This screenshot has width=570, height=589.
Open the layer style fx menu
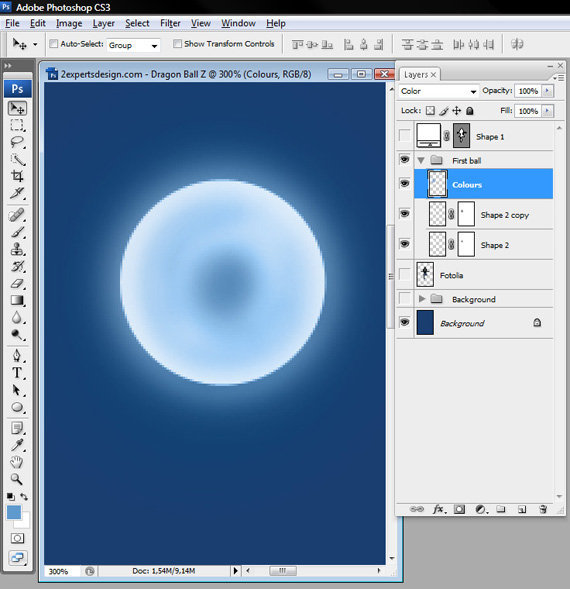[439, 509]
